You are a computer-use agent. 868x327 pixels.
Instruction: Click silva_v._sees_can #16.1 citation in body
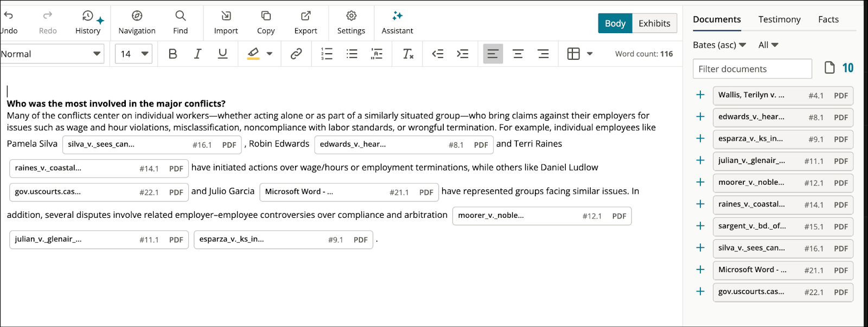click(152, 145)
